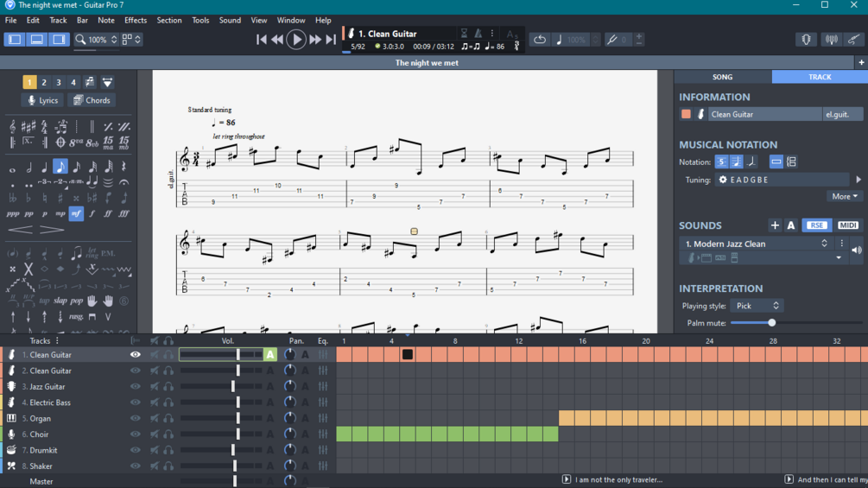Select the whole note duration
Image resolution: width=868 pixels, height=488 pixels.
coord(12,168)
